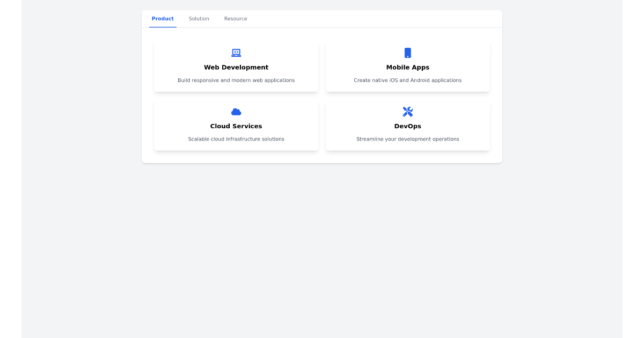Click the active Product tab

click(x=163, y=18)
